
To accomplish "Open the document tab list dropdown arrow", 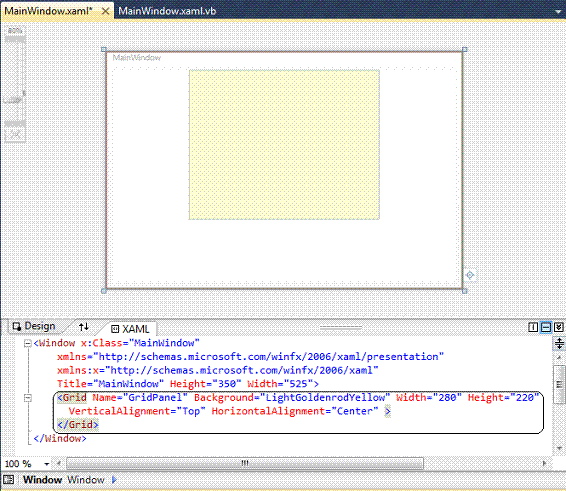I will (558, 12).
